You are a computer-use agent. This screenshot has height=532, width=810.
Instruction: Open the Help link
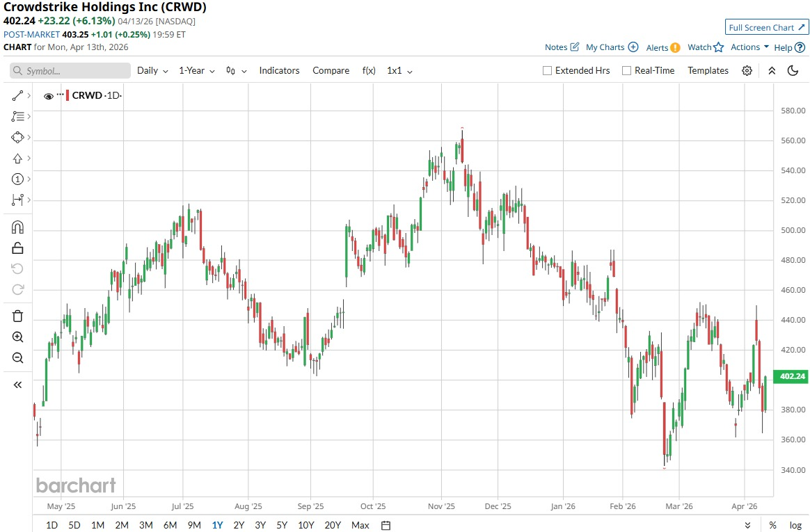pyautogui.click(x=789, y=47)
